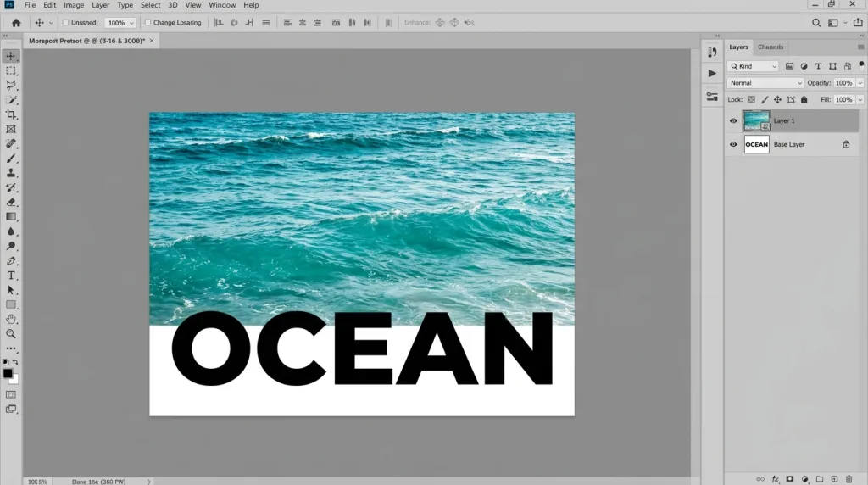Select the Pen tool
This screenshot has height=485, width=868.
click(11, 261)
